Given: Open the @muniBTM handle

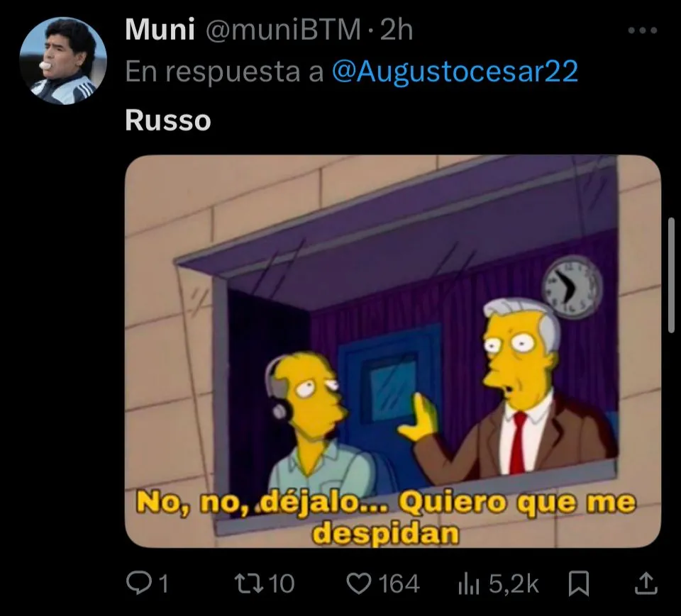Looking at the screenshot, I should pyautogui.click(x=283, y=30).
